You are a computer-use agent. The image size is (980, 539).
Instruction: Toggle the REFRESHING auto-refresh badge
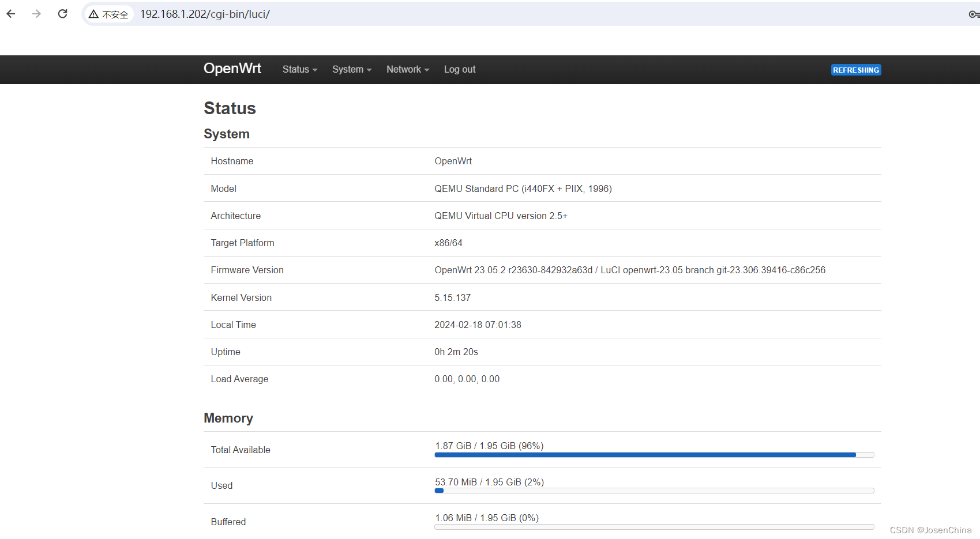(856, 70)
